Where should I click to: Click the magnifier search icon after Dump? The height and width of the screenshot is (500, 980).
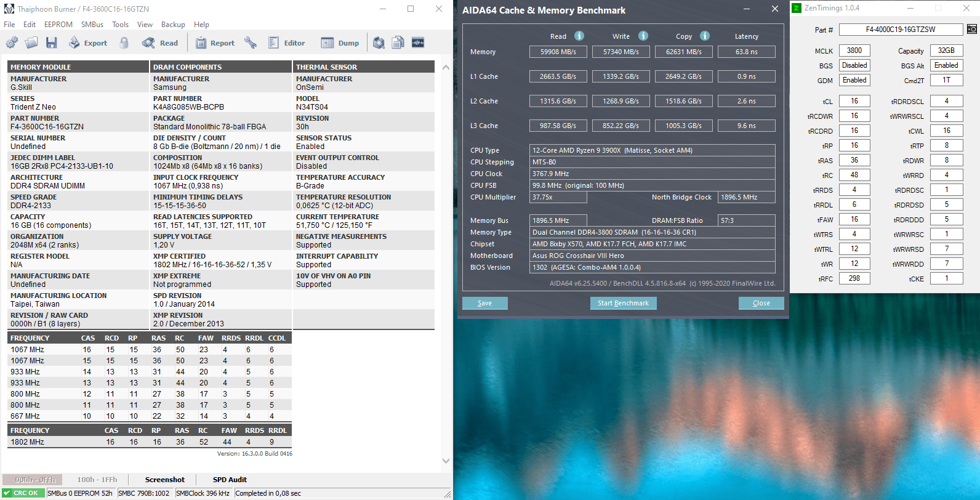pos(379,42)
